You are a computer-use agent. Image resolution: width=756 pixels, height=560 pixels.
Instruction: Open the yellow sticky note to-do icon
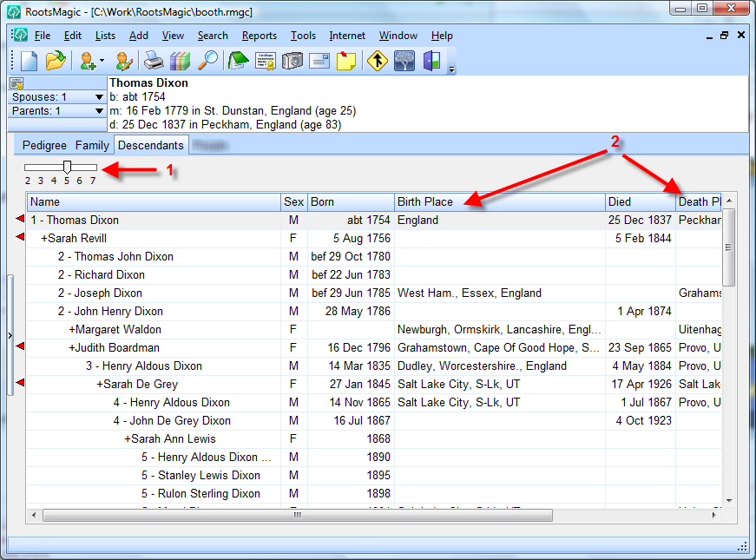(x=346, y=62)
